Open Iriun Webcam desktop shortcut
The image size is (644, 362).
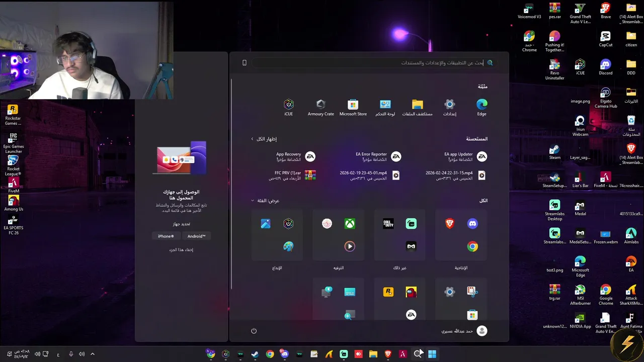(580, 126)
